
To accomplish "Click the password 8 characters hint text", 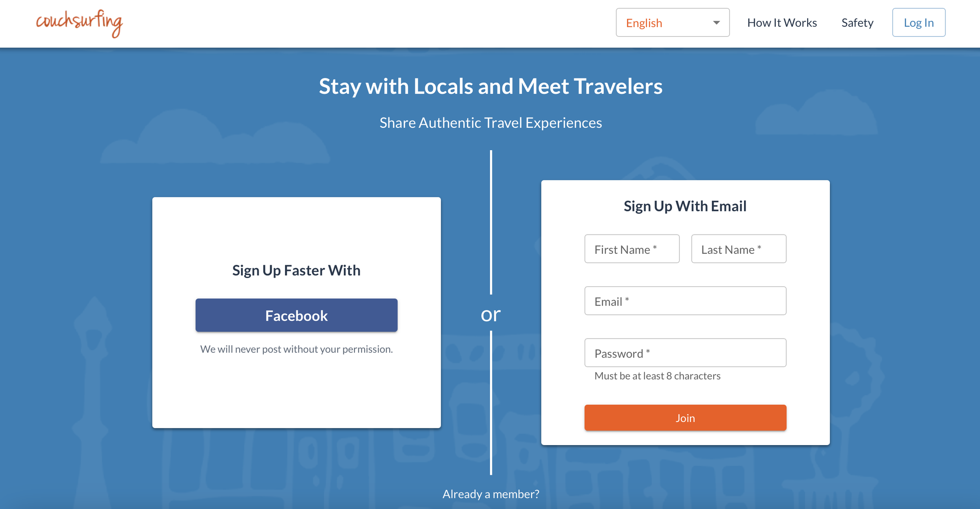I will click(657, 376).
